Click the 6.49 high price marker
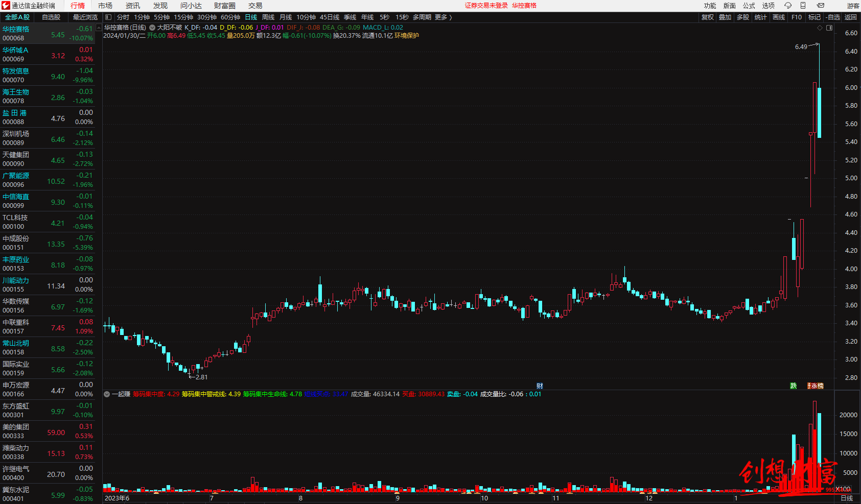 coord(801,47)
